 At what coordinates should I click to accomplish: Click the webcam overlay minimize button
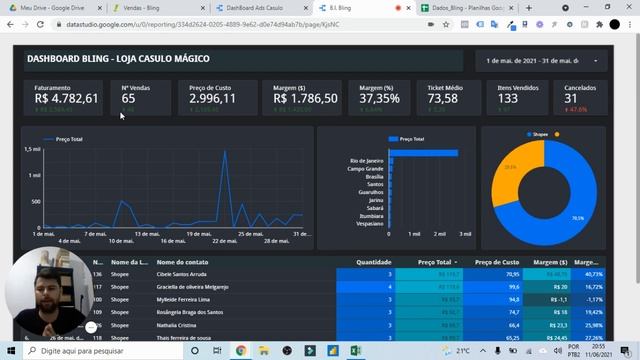[x=91, y=327]
